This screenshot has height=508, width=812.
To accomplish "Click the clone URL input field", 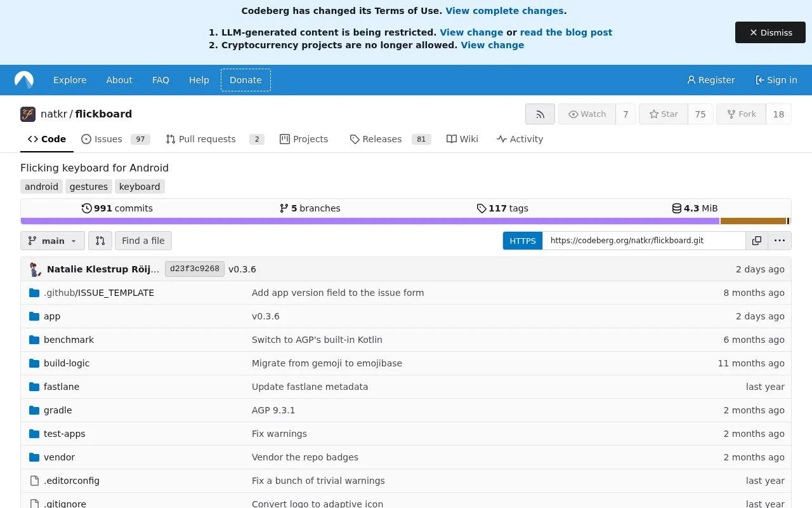I will coord(644,241).
